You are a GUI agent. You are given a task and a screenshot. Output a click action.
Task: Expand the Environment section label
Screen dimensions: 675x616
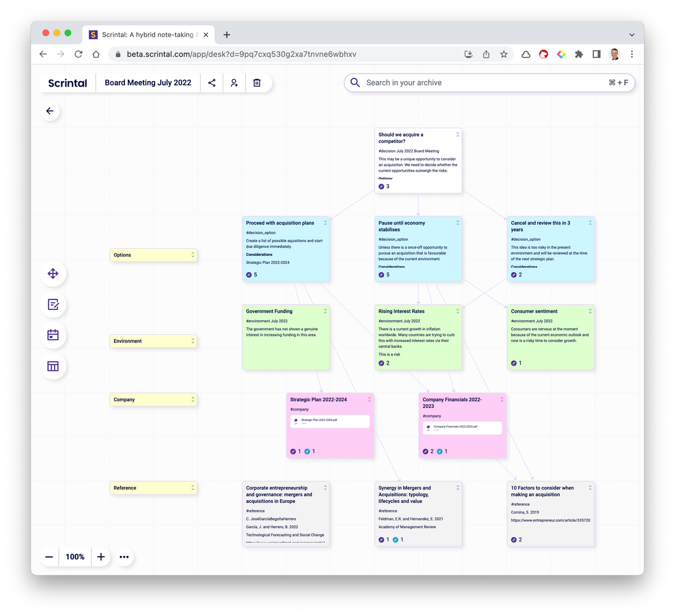[x=193, y=341]
